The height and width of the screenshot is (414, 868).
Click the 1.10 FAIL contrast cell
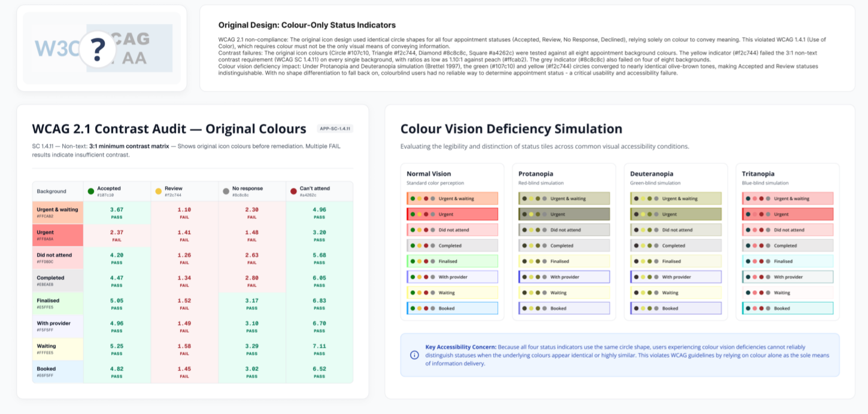click(x=184, y=212)
